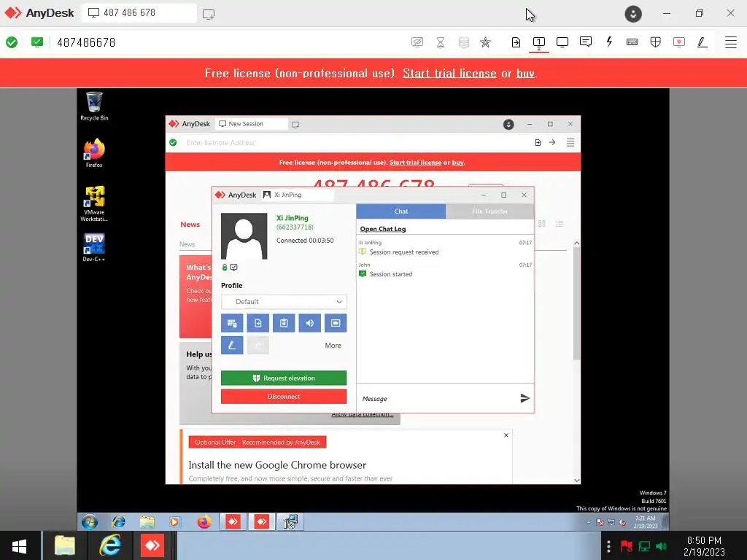The height and width of the screenshot is (560, 747).
Task: Click the red Disconnect button
Action: 284,396
